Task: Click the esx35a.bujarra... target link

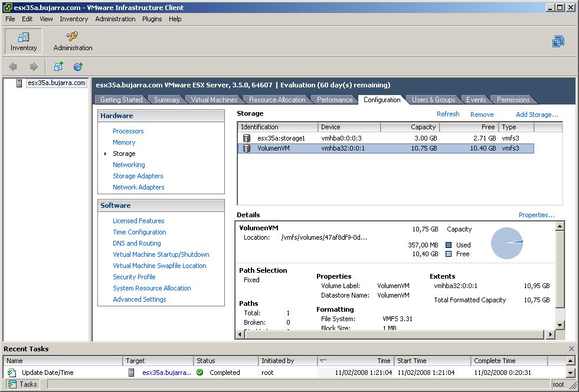Action: tap(166, 373)
